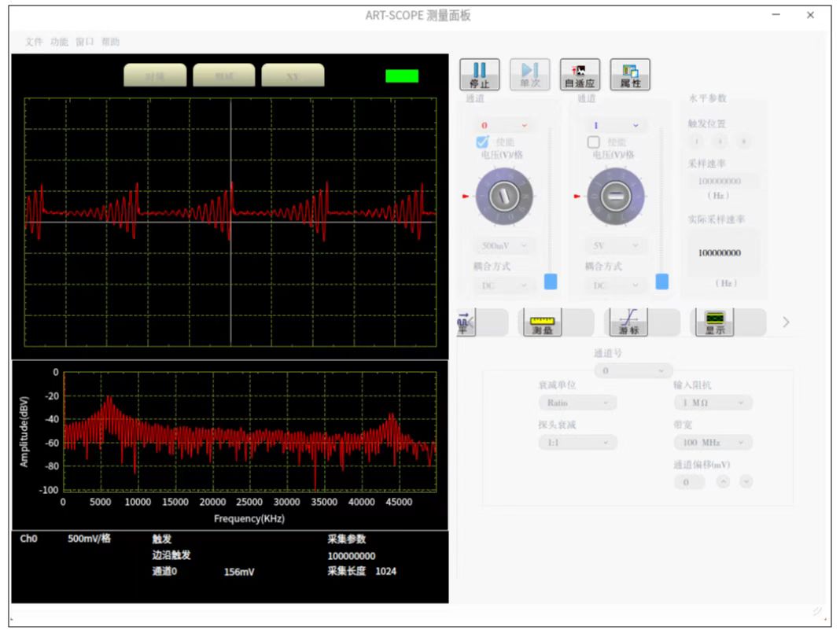Open the 测量 (Measure) ruler icon tab

click(x=542, y=322)
